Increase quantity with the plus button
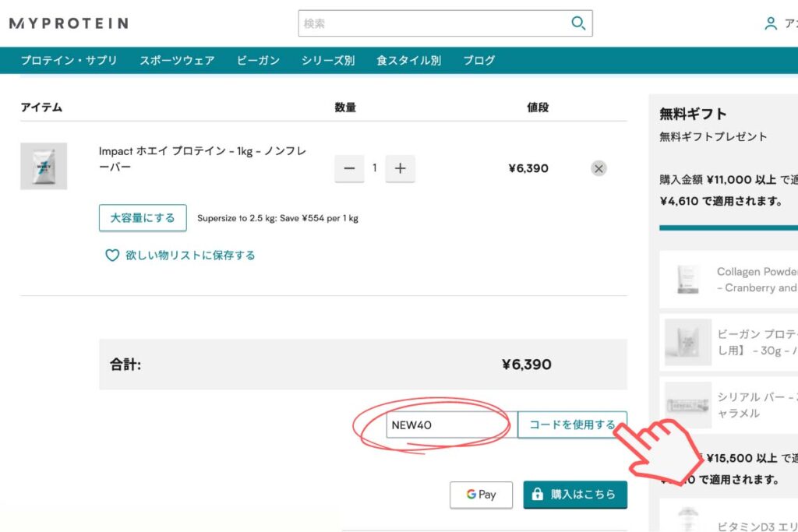Viewport: 798px width, 532px height. pyautogui.click(x=400, y=168)
